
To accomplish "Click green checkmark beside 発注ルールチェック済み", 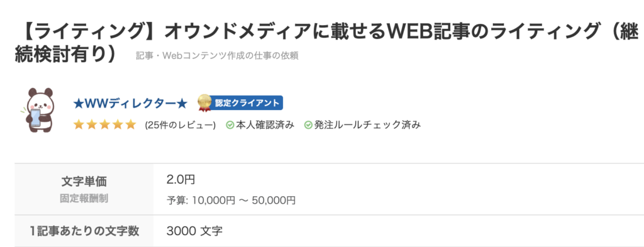I will (308, 125).
